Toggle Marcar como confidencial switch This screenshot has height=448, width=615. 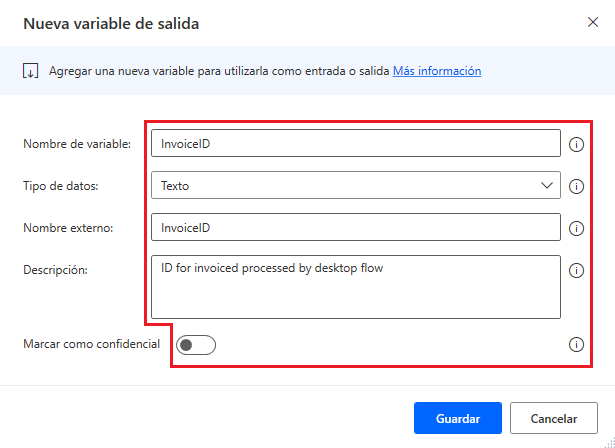(x=195, y=345)
